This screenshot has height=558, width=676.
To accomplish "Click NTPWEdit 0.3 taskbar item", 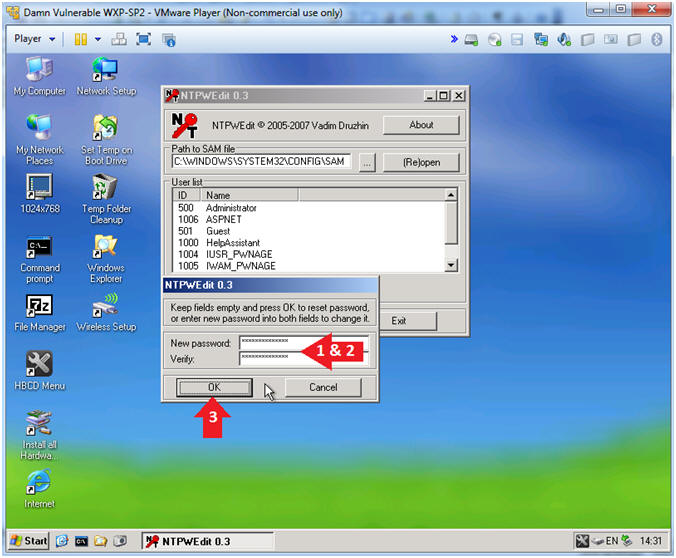I will (x=207, y=541).
